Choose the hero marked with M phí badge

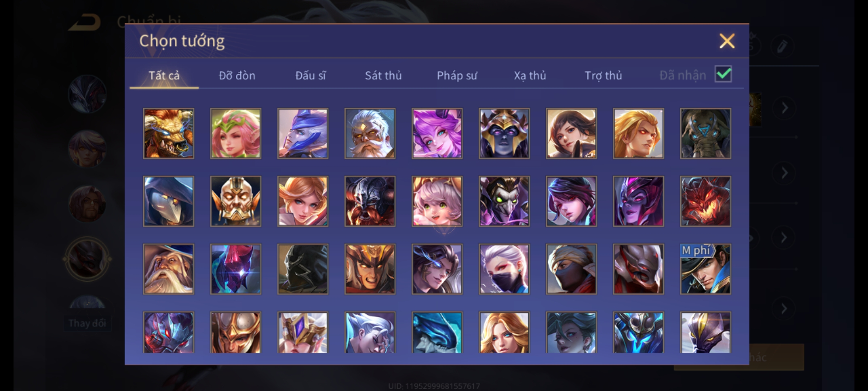pos(705,269)
